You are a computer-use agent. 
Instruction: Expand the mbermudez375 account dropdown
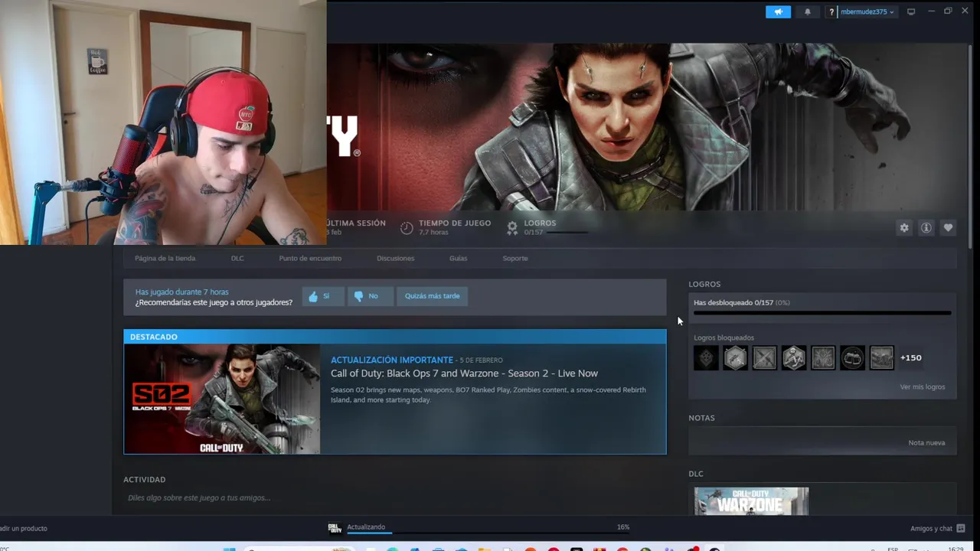coord(867,11)
